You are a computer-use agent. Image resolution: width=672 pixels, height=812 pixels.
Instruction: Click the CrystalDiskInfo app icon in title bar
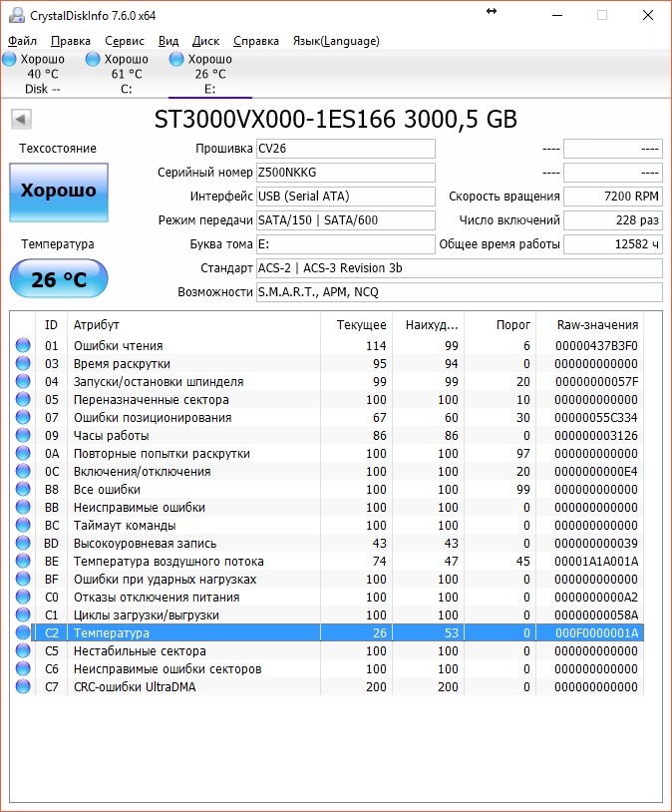pyautogui.click(x=17, y=15)
